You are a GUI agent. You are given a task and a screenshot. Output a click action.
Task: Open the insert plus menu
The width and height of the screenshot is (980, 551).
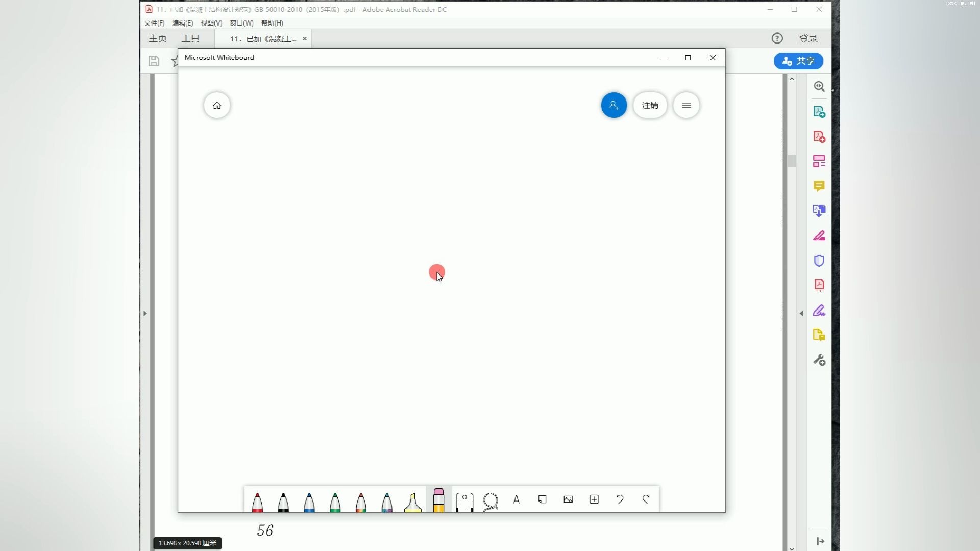(x=594, y=499)
